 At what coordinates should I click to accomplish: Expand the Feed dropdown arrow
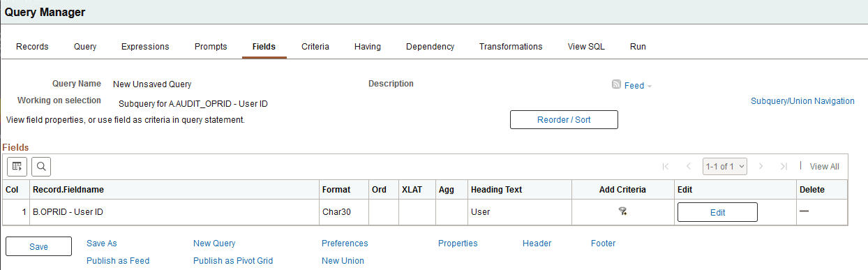coord(650,87)
